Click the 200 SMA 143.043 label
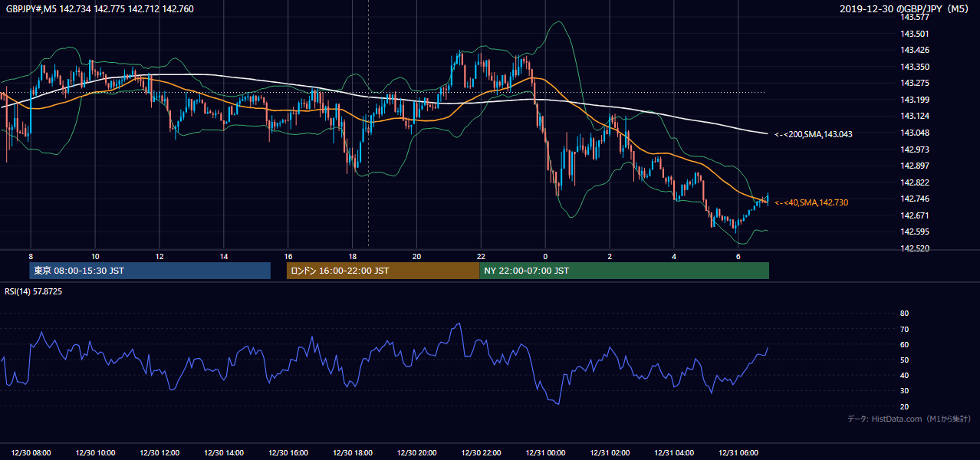This screenshot has height=460, width=980. tap(813, 134)
